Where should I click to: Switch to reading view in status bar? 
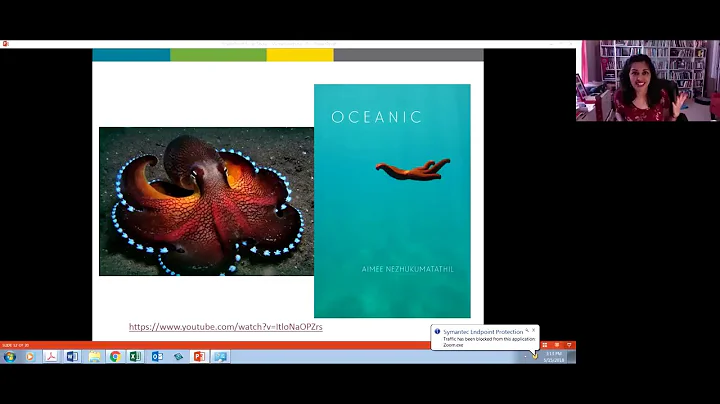557,345
